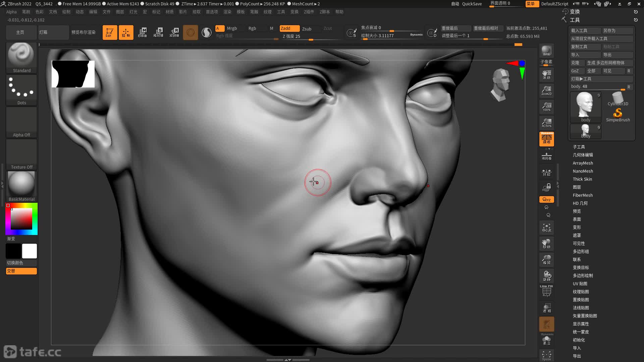Select the Move axis (M) tool
Image resolution: width=644 pixels, height=362 pixels.
(x=142, y=33)
